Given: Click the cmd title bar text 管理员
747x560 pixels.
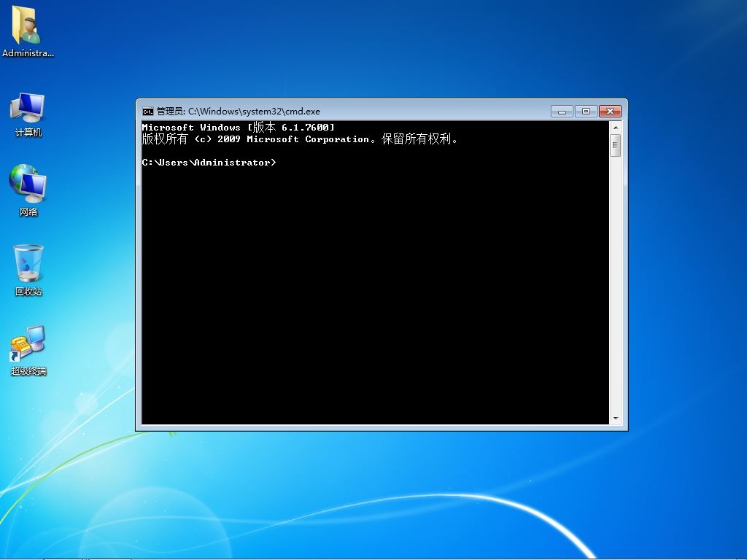Looking at the screenshot, I should point(171,112).
